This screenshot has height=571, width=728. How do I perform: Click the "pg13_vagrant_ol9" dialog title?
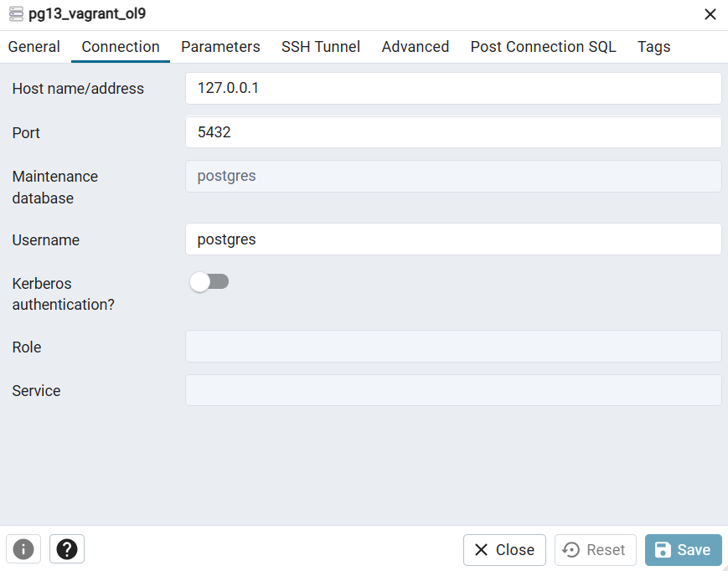[x=87, y=14]
